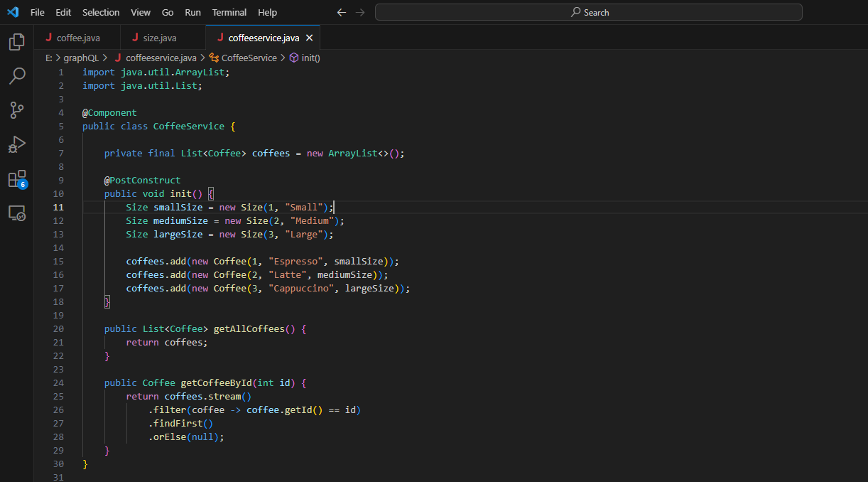This screenshot has height=482, width=868.
Task: Select line number 24 in the gutter
Action: (x=58, y=383)
